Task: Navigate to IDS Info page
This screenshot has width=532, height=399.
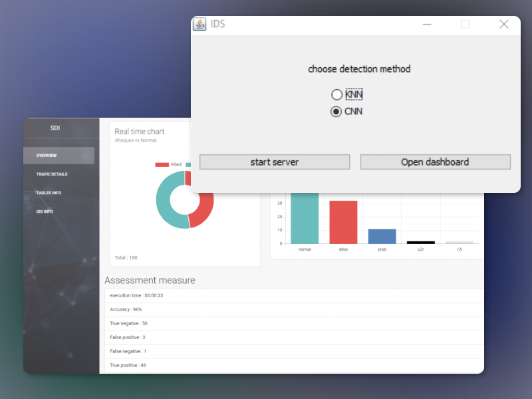Action: (45, 211)
